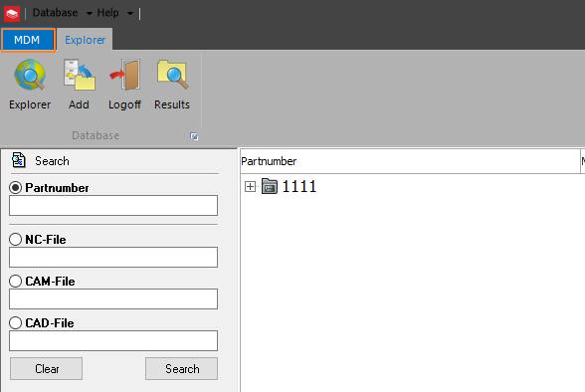Click the folder icon beside 1111
Image resolution: width=585 pixels, height=392 pixels.
270,186
